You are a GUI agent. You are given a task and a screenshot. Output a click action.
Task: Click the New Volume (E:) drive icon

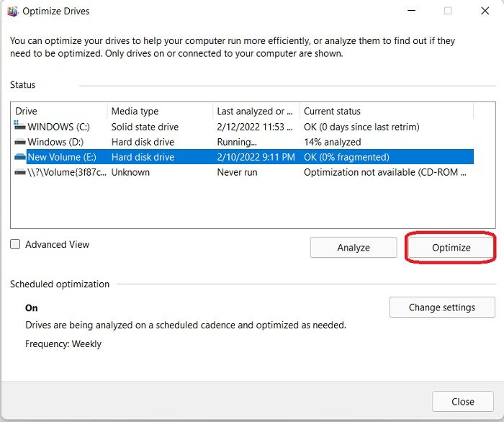(x=19, y=157)
